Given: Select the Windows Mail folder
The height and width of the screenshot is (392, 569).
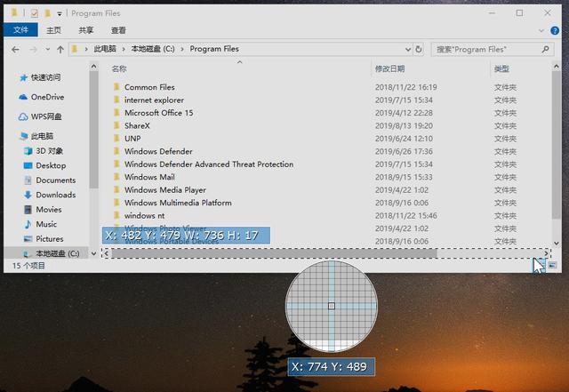Looking at the screenshot, I should click(149, 177).
